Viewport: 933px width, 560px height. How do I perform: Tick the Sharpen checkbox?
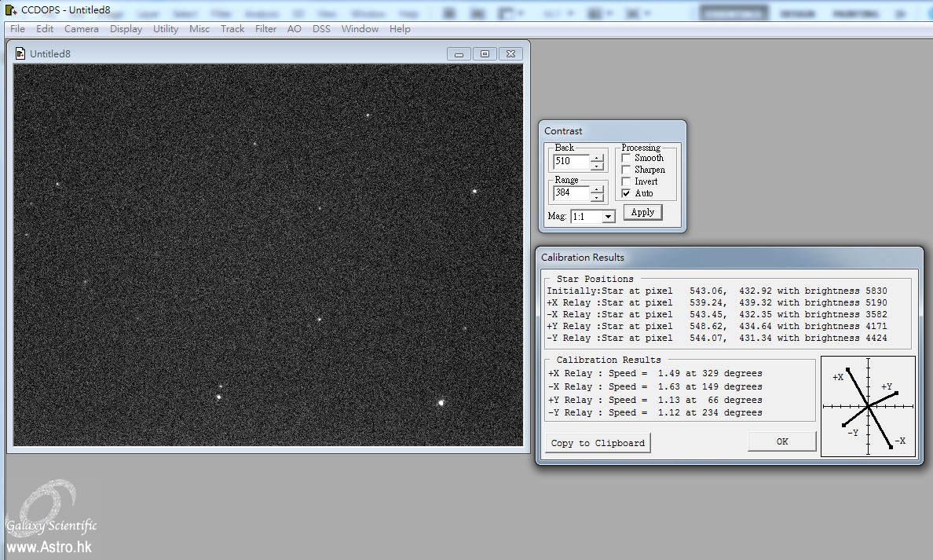(x=626, y=170)
